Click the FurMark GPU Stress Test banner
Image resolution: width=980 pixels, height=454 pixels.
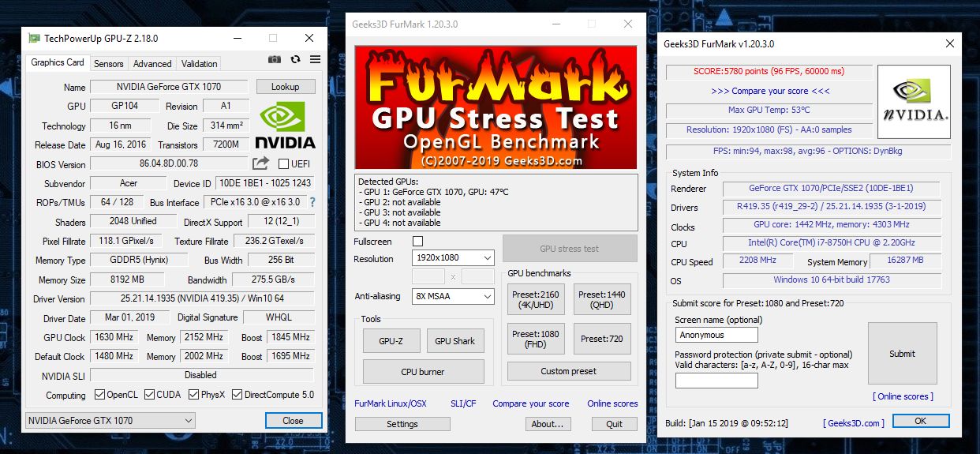(496, 107)
